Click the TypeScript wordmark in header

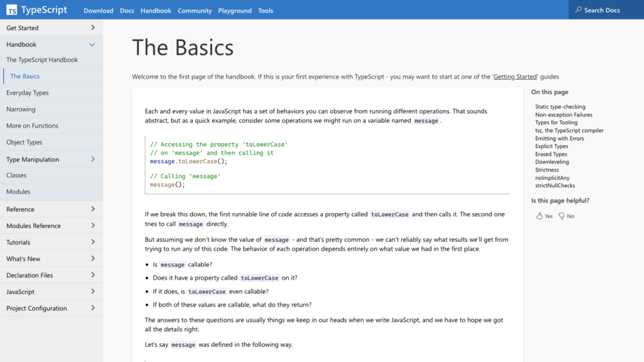[x=44, y=10]
